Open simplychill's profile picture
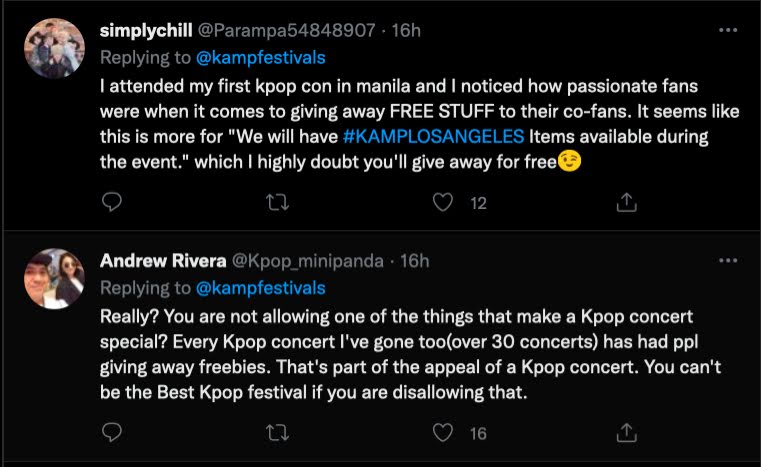 (x=54, y=48)
